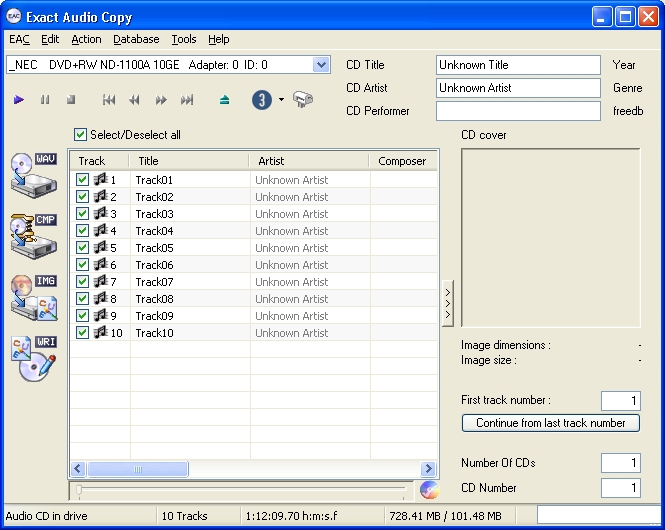Uncheck the Track03 checkbox
The height and width of the screenshot is (530, 665).
[x=83, y=214]
